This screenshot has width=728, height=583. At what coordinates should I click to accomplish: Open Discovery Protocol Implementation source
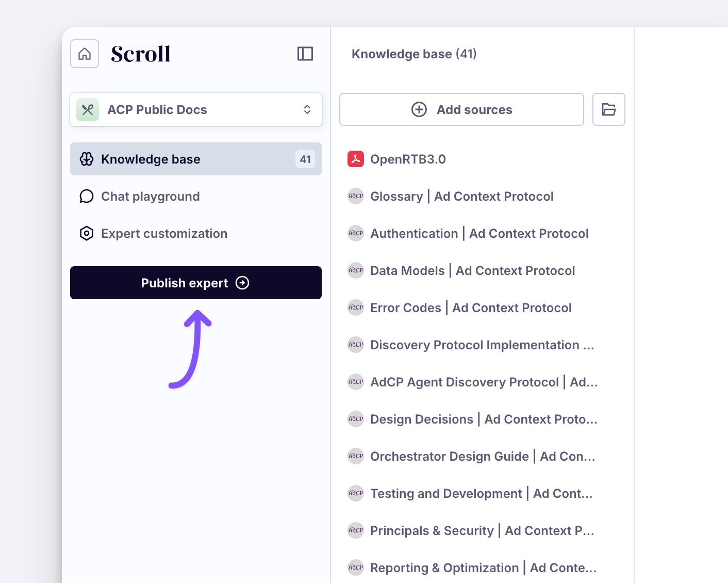(482, 345)
